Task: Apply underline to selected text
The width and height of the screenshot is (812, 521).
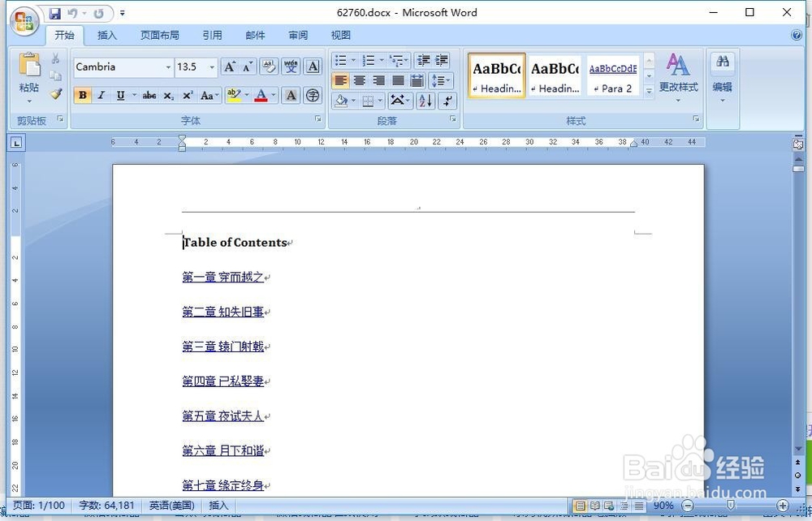Action: (119, 95)
